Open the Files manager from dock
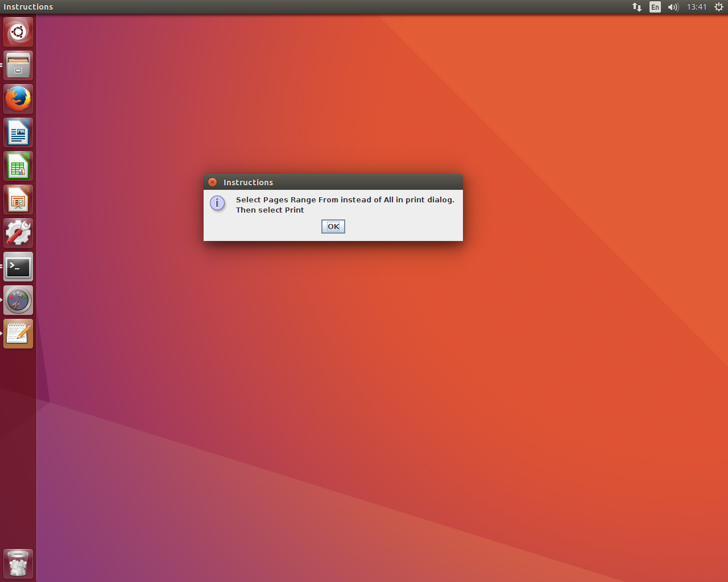This screenshot has width=728, height=582. click(18, 65)
